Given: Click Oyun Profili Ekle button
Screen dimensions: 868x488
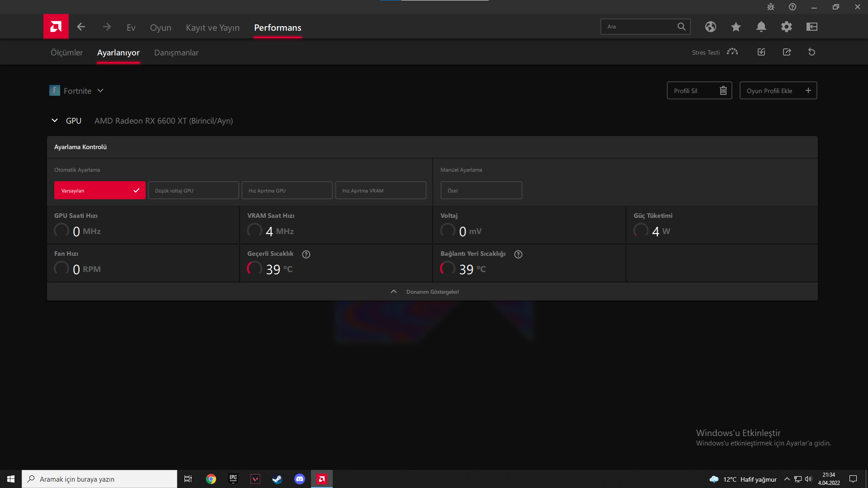Looking at the screenshot, I should point(778,91).
